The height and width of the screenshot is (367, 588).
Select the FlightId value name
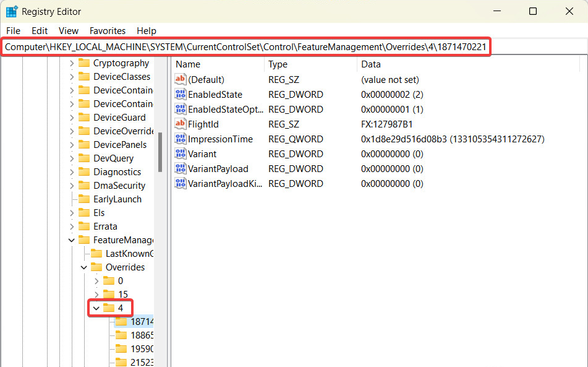click(x=203, y=124)
